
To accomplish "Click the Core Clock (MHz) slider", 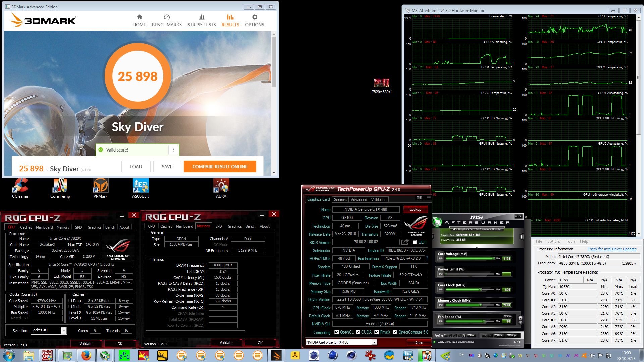I will pyautogui.click(x=470, y=289).
